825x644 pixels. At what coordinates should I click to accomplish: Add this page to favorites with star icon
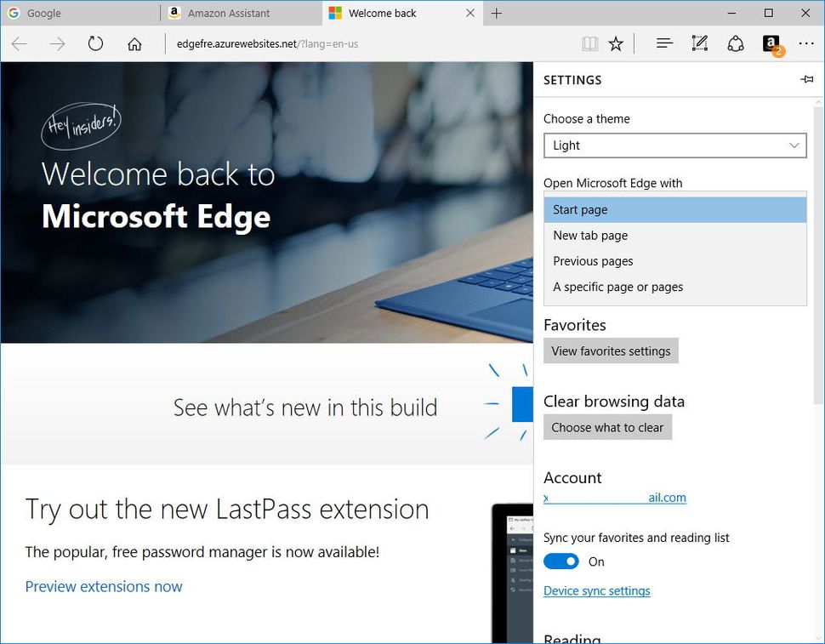coord(616,43)
